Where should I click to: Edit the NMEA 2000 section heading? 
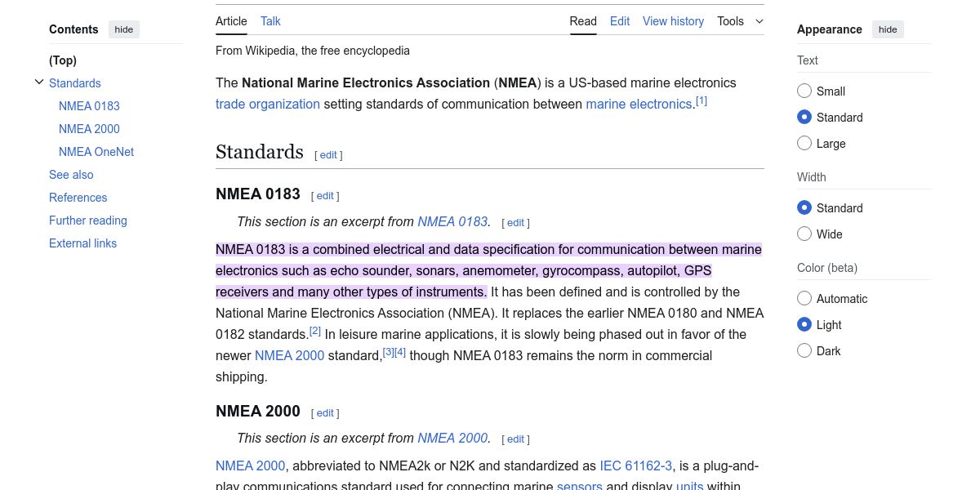325,413
